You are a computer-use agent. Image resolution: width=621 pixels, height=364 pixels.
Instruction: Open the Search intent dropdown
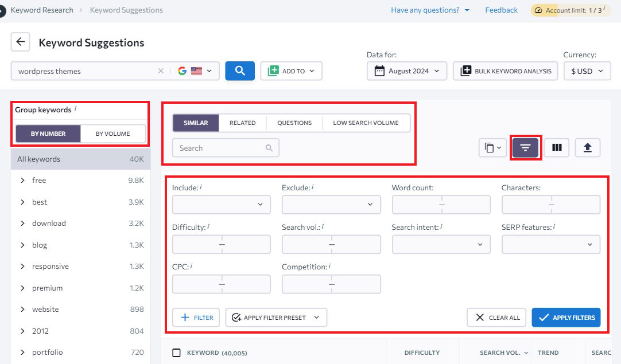coord(441,244)
